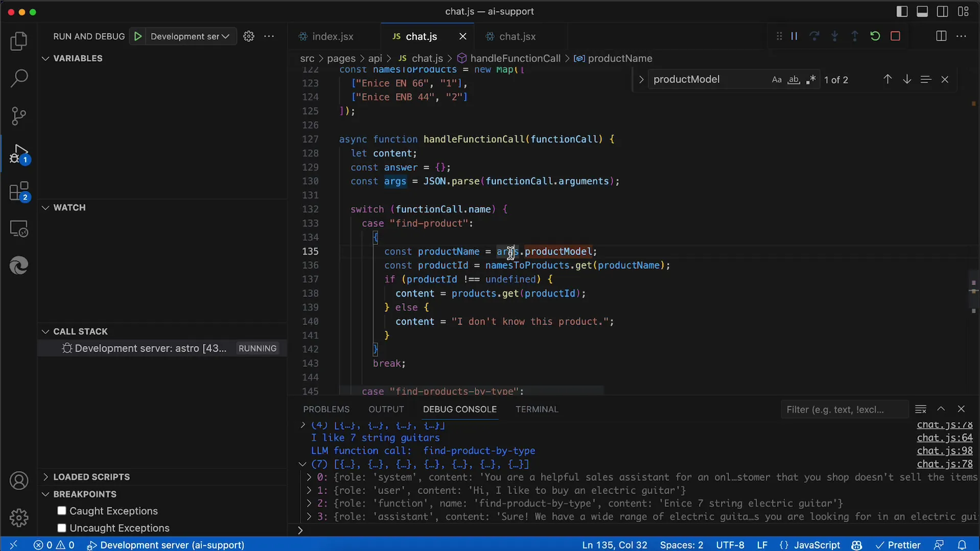Restart the debug session
The height and width of the screenshot is (551, 980).
[x=875, y=36]
